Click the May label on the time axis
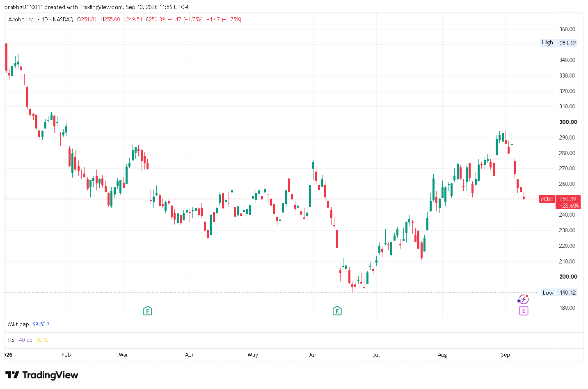Viewport: 588px width, 389px height. 253,355
